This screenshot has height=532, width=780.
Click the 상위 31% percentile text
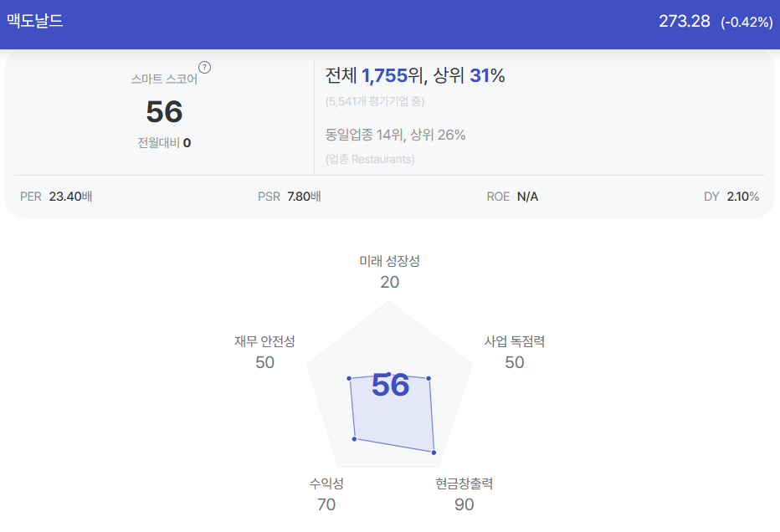(x=469, y=75)
